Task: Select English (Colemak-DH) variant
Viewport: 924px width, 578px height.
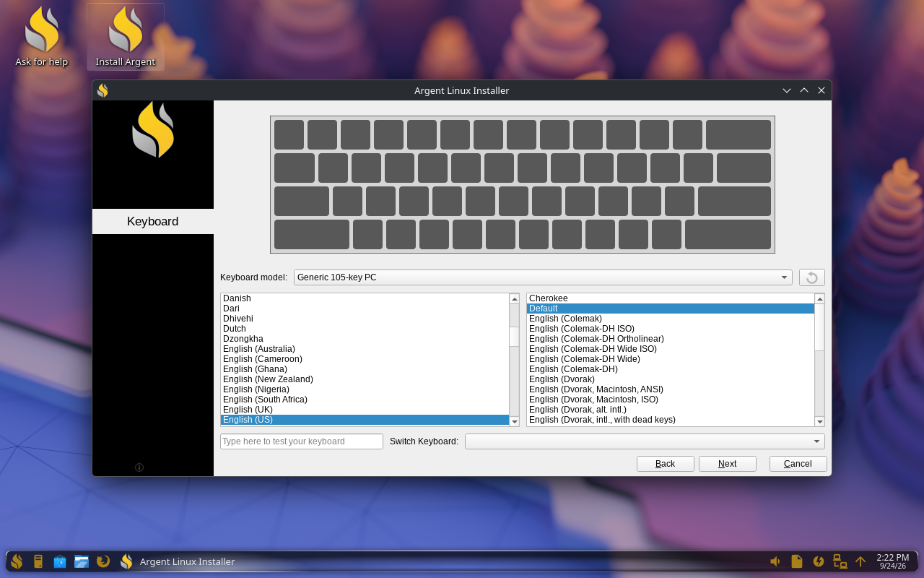Action: pyautogui.click(x=670, y=369)
